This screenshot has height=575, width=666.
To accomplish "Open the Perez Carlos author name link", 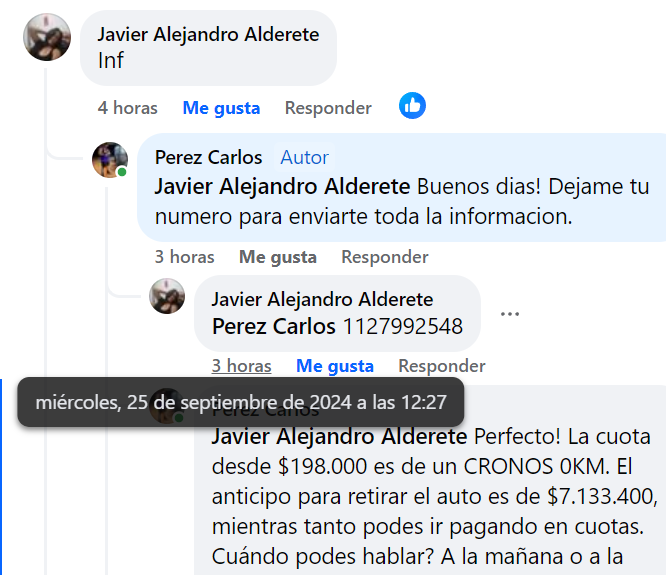I will (208, 158).
